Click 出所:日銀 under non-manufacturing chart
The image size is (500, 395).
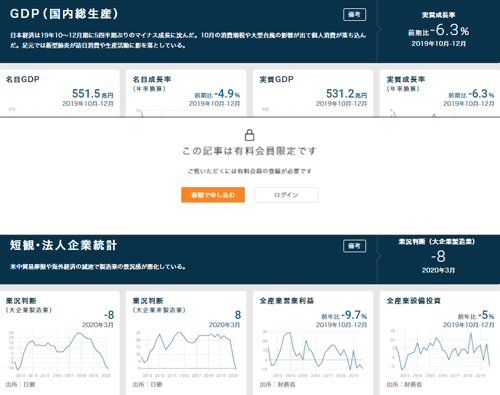click(x=147, y=384)
